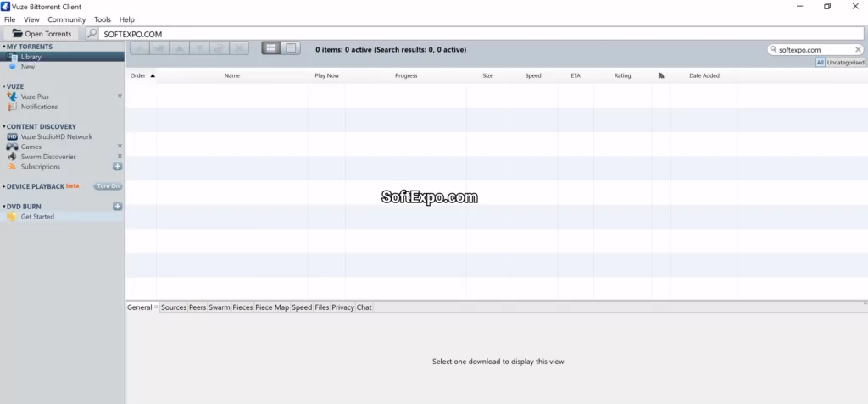Open Swarm Discoveries in the sidebar
The height and width of the screenshot is (404, 868).
pyautogui.click(x=62, y=157)
